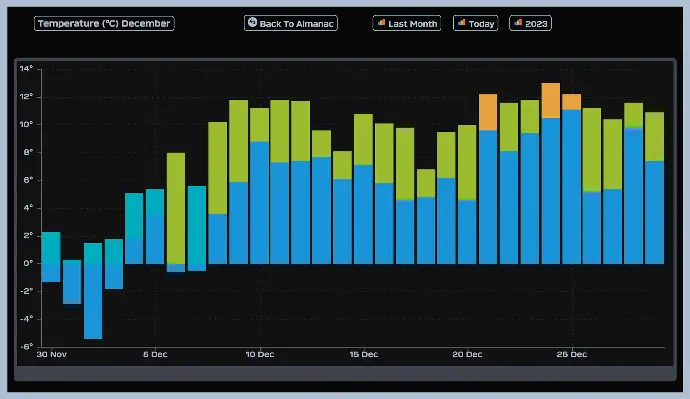This screenshot has width=690, height=399.
Task: Click the chart icon beside 2023
Action: [x=518, y=22]
